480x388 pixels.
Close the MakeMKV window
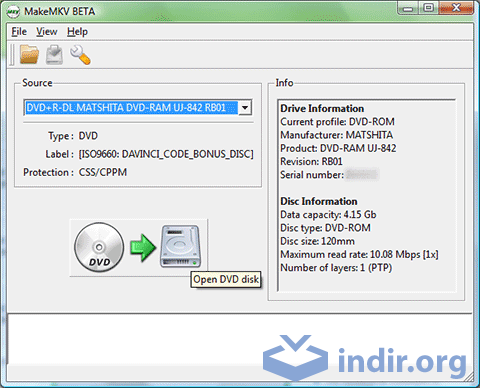456,8
